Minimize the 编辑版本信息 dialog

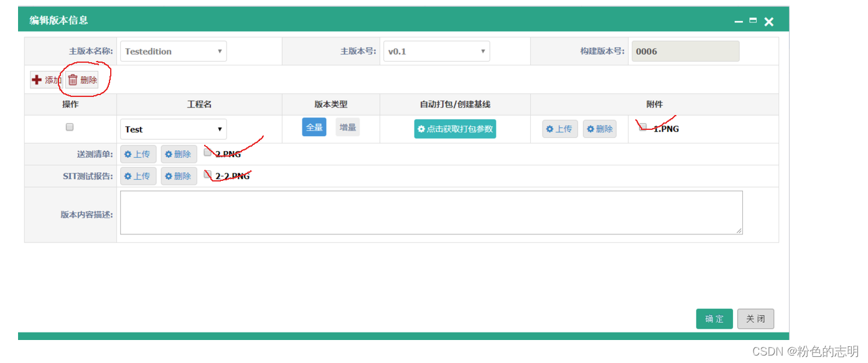(x=739, y=22)
